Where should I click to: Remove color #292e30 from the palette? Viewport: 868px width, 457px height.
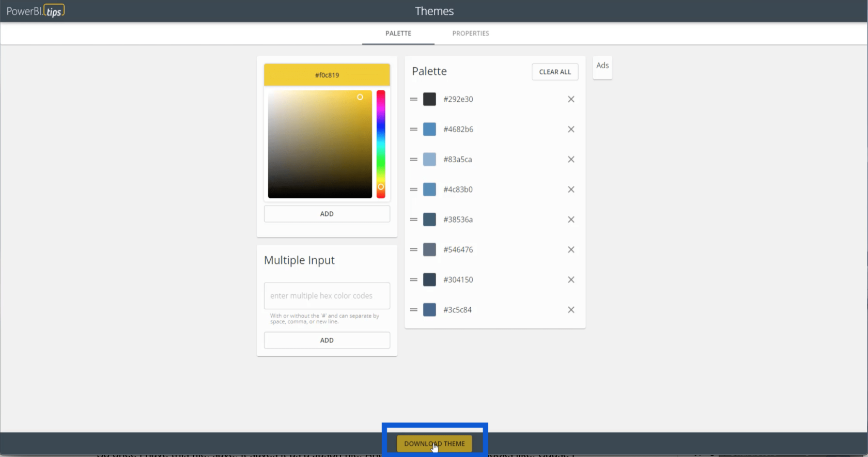pyautogui.click(x=571, y=99)
